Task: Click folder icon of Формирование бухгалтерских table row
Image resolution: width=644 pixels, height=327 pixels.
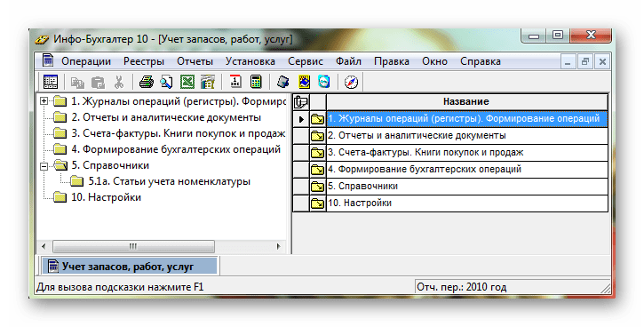Action: 317,170
